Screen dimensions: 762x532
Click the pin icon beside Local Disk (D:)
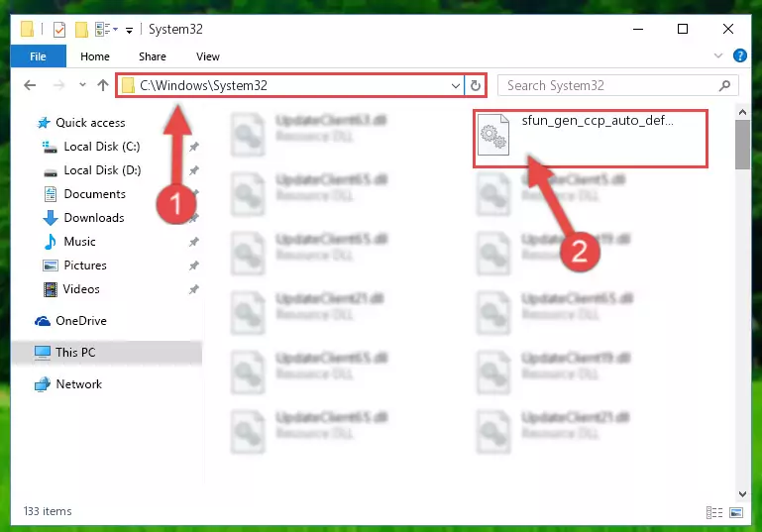[x=193, y=170]
